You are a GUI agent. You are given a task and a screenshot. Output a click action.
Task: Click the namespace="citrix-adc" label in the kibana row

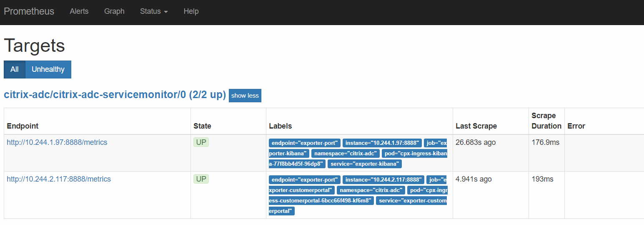tap(346, 153)
